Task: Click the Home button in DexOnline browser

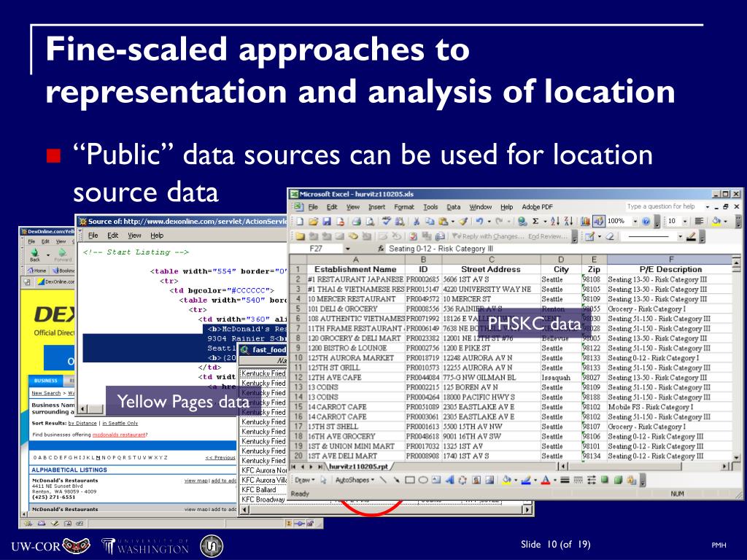Action: [36, 271]
